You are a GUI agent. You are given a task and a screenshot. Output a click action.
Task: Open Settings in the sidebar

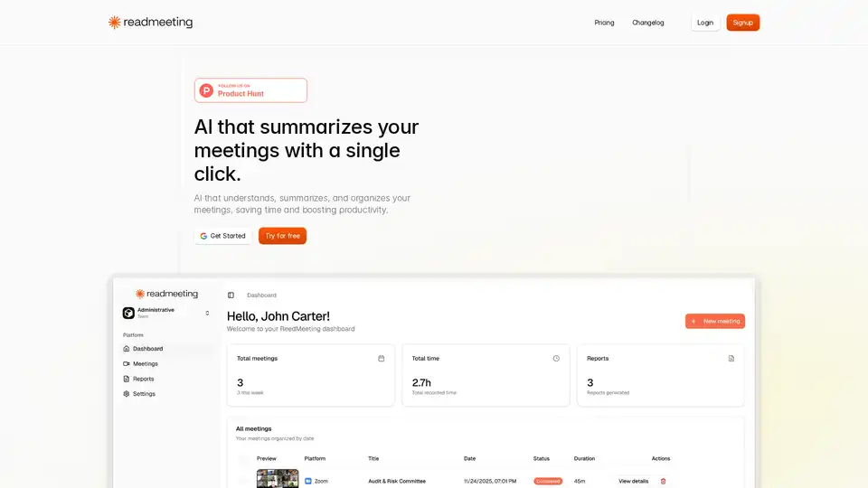(144, 394)
